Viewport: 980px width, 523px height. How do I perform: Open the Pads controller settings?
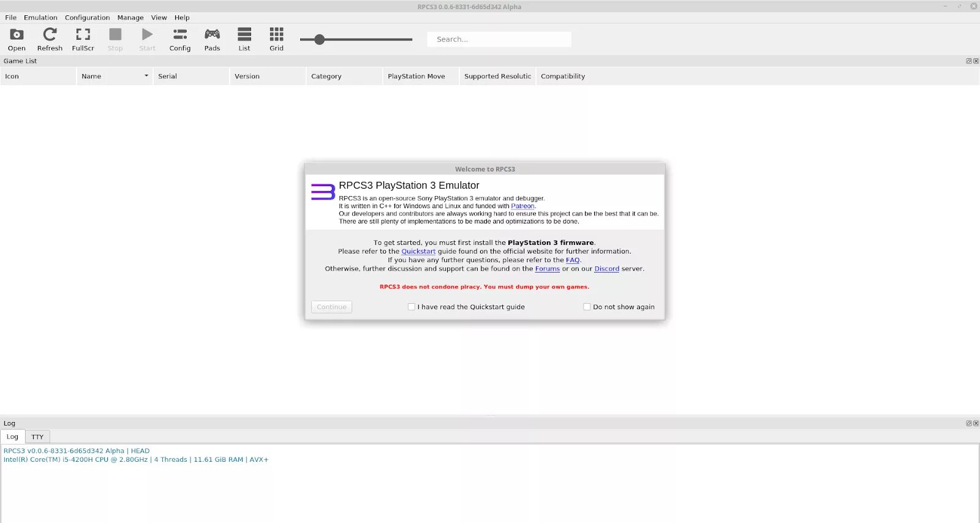(212, 39)
